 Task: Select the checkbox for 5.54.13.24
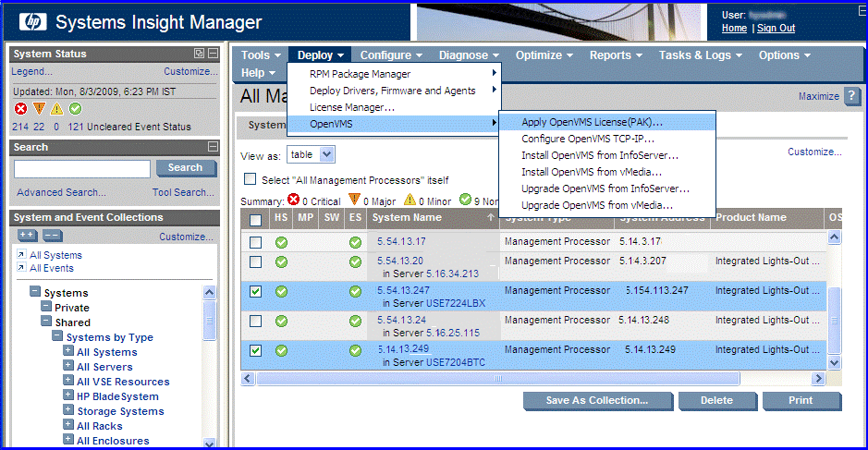coord(255,321)
